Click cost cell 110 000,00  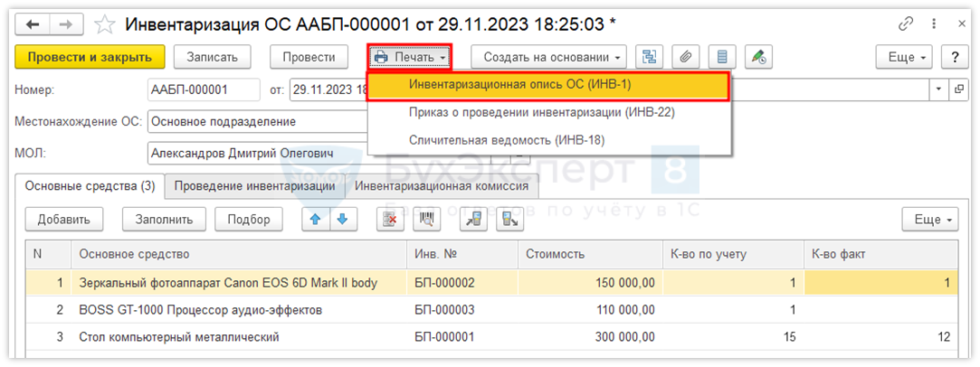(x=590, y=310)
